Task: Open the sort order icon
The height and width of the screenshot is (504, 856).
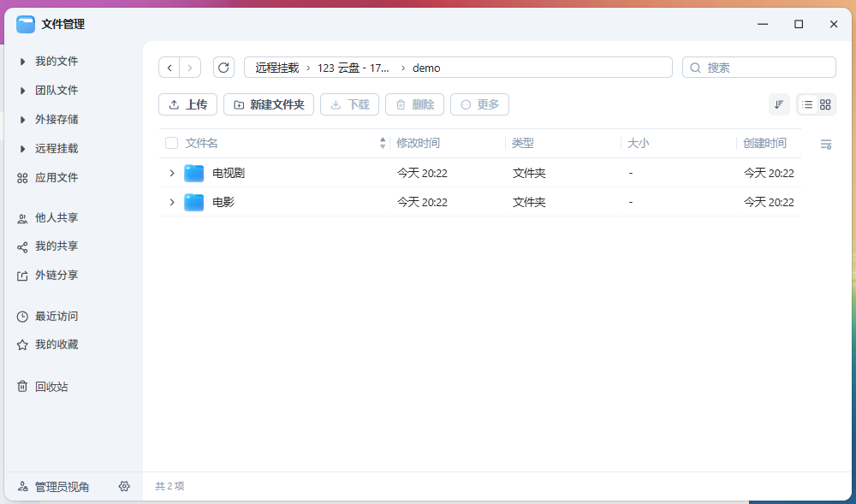Action: click(x=779, y=104)
